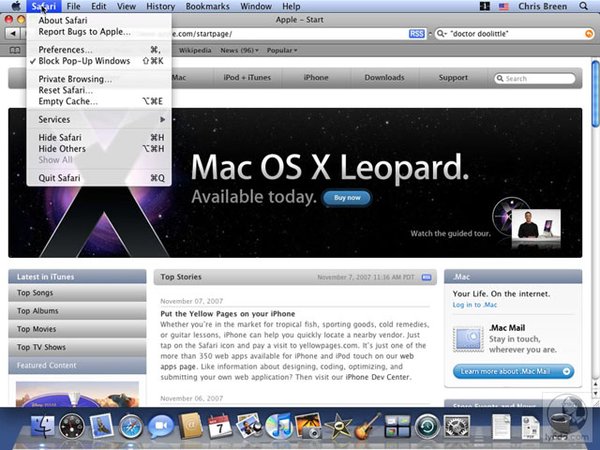Viewport: 600px width, 450px height.
Task: Open the File menu
Action: tap(73, 7)
